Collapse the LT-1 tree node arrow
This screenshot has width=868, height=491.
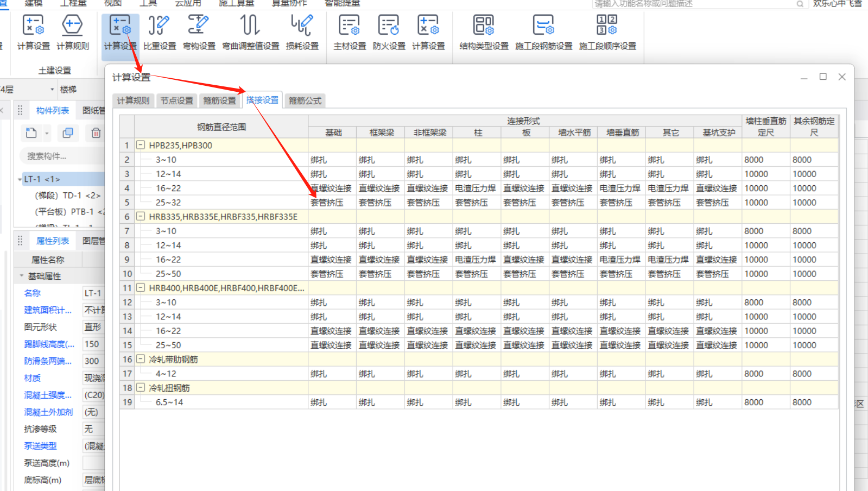pyautogui.click(x=20, y=179)
